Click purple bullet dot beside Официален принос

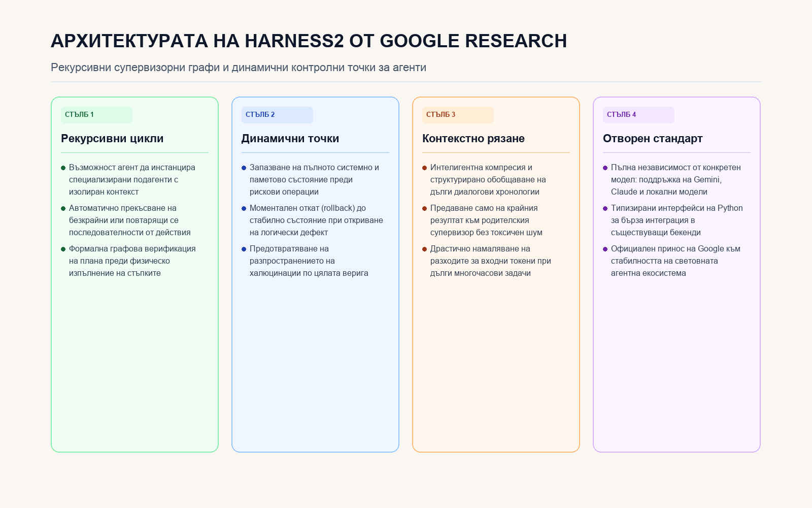coord(605,249)
